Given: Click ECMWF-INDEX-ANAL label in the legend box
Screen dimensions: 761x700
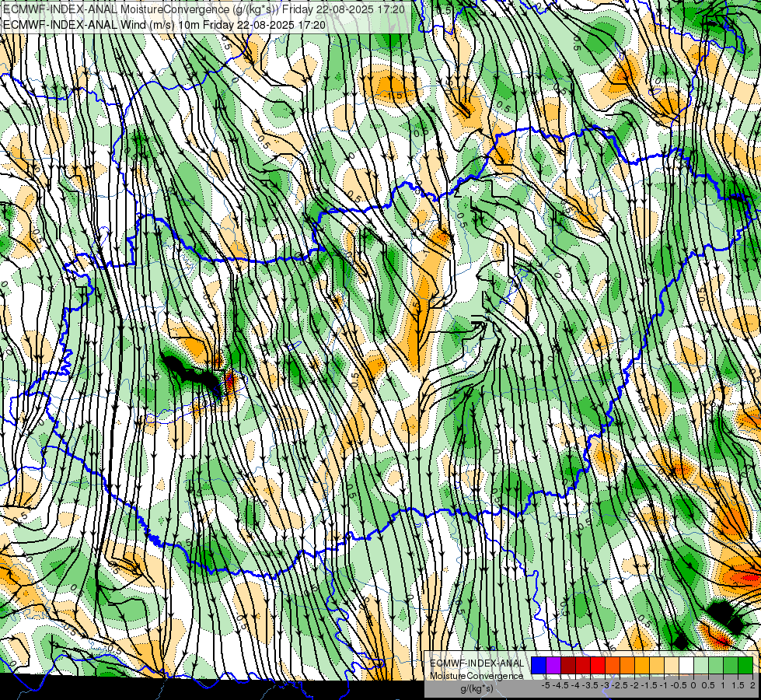Looking at the screenshot, I should [476, 663].
